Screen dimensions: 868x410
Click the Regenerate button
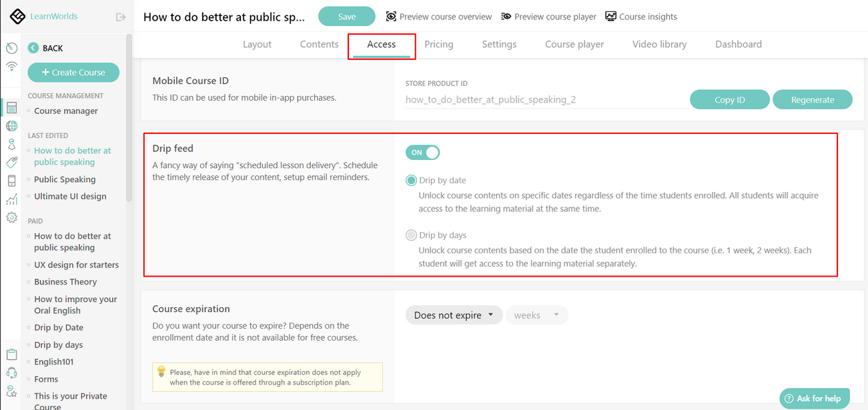[x=812, y=99]
